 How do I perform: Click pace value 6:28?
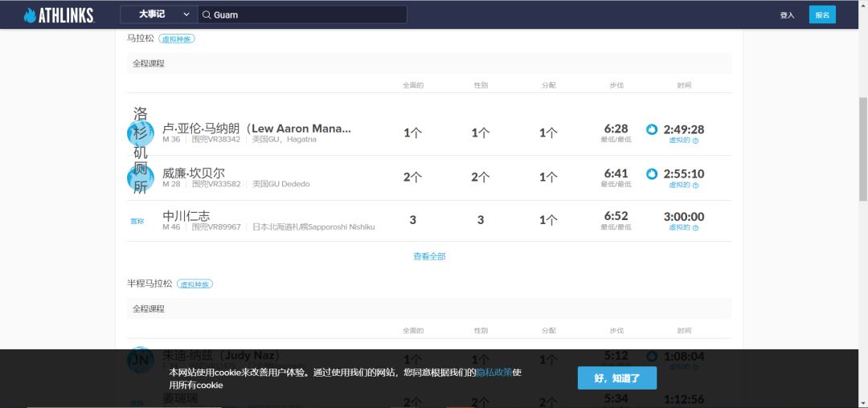pyautogui.click(x=616, y=129)
